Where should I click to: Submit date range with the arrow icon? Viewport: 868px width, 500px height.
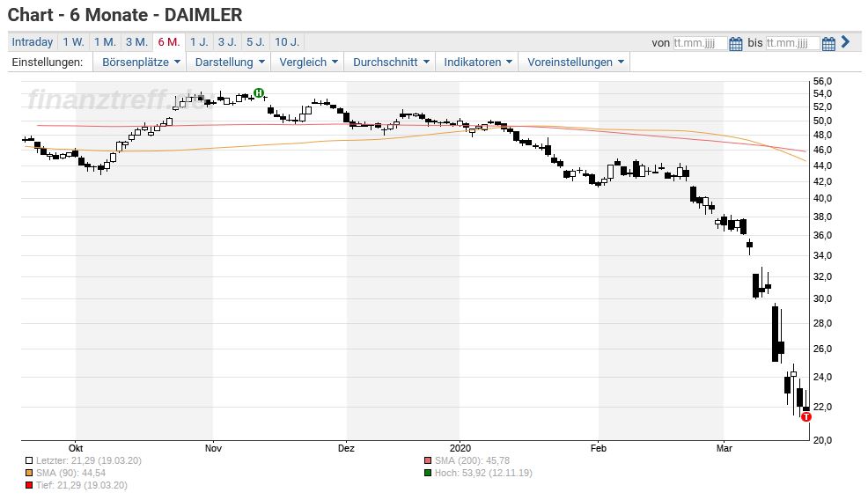[845, 41]
